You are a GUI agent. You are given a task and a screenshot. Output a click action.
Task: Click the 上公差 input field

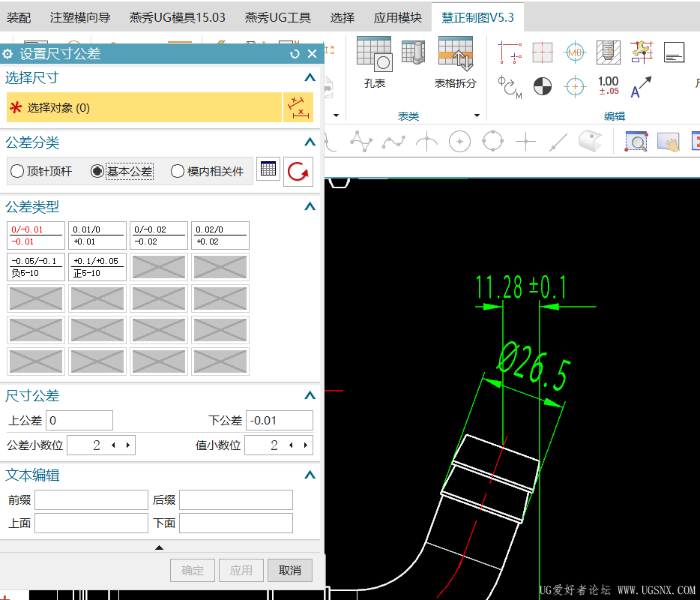pos(79,421)
